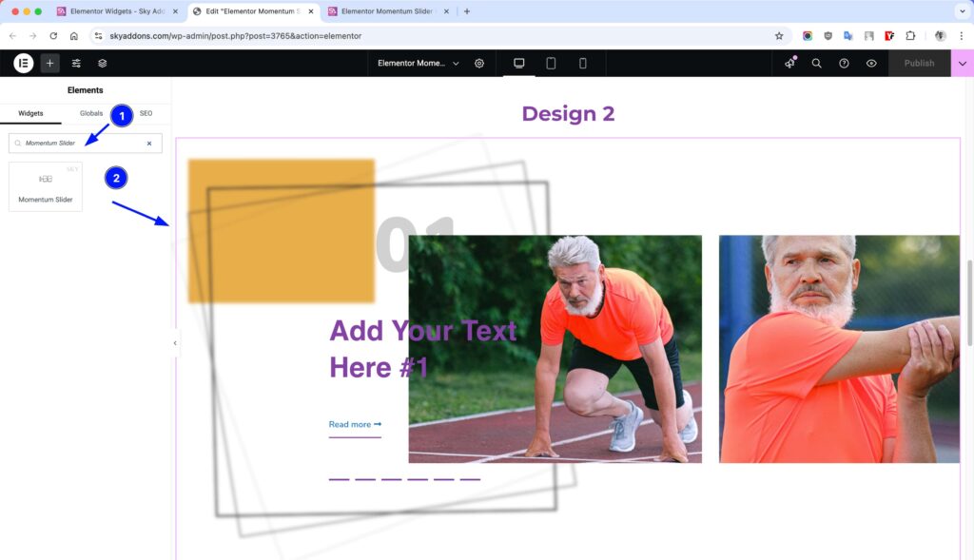Click the page vertical scrollbar
Viewport: 974px width, 560px height.
[969, 304]
